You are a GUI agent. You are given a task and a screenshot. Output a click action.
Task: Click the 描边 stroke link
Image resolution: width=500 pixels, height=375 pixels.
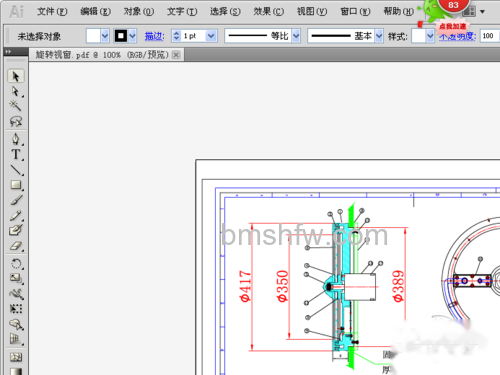154,36
